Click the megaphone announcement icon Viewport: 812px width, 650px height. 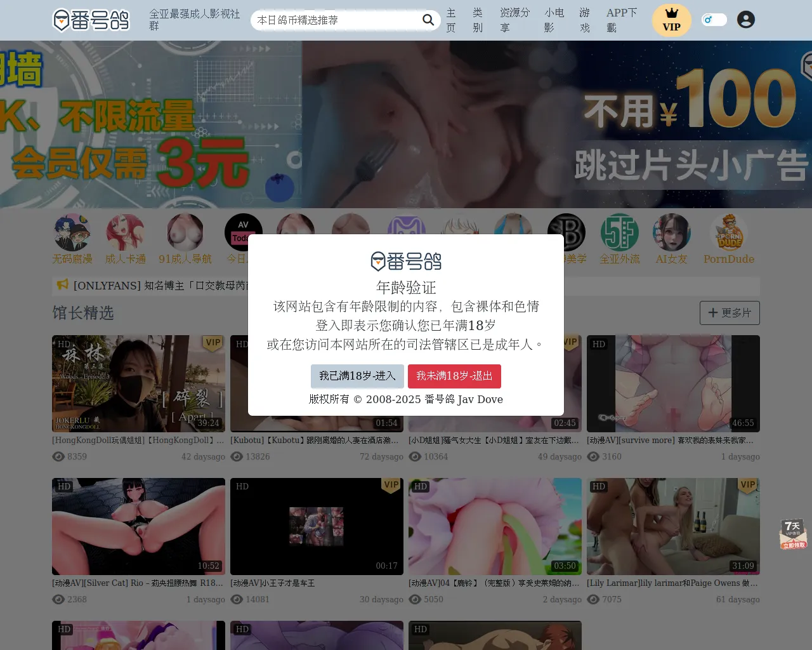[63, 285]
